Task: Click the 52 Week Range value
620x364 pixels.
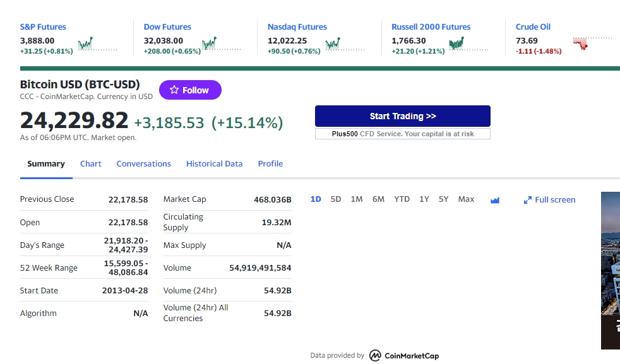Action: point(126,267)
